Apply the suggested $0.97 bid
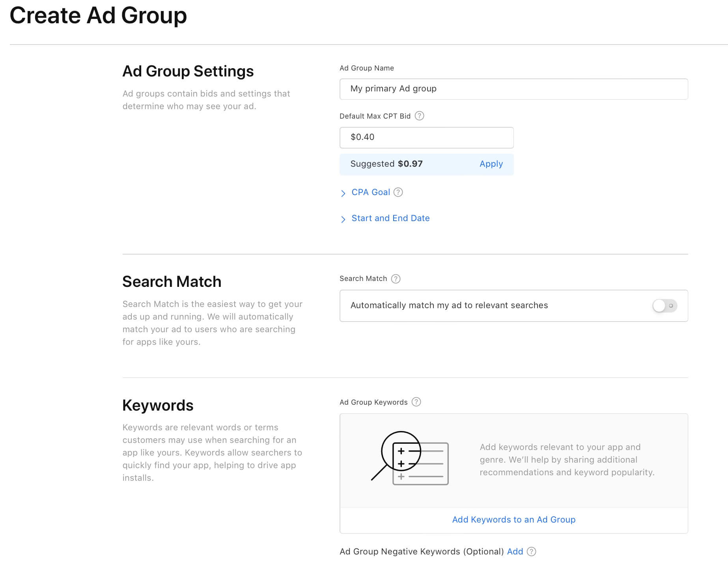 click(x=491, y=164)
